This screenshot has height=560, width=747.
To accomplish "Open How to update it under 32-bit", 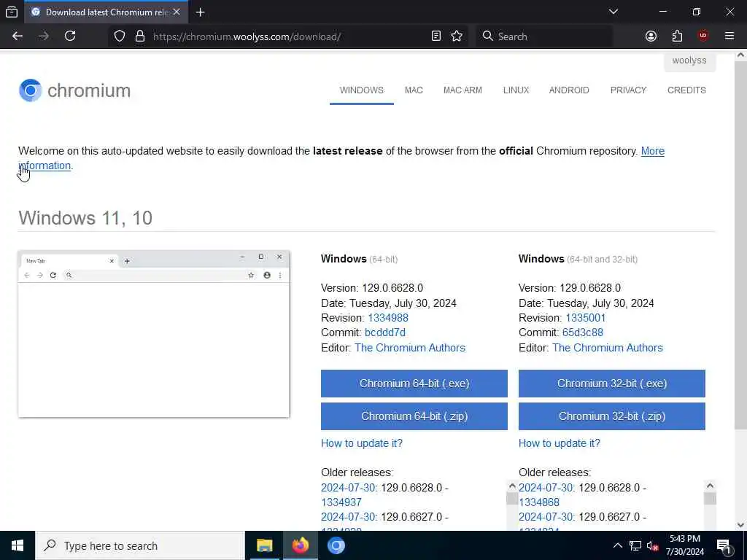I will (560, 443).
